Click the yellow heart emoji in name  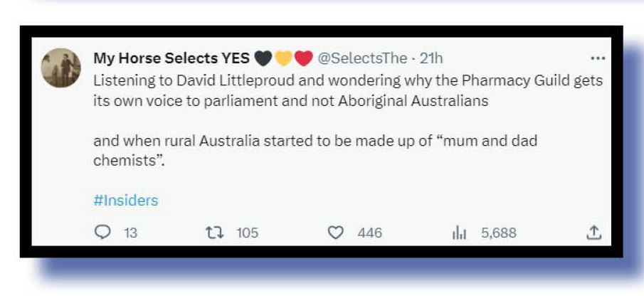coord(283,58)
